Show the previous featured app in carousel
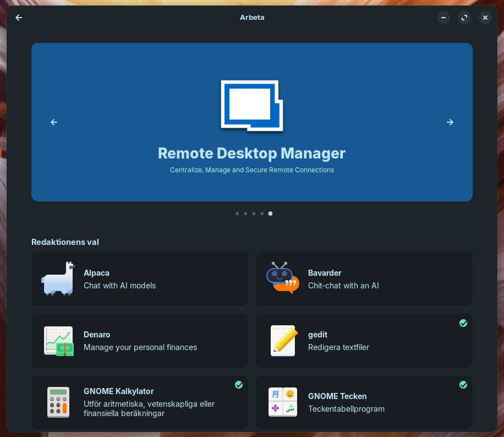This screenshot has width=504, height=437. pyautogui.click(x=54, y=122)
